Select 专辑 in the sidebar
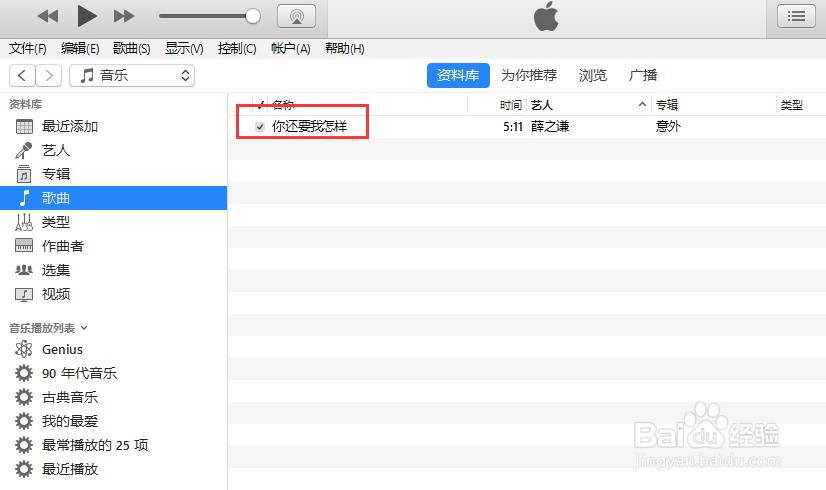 click(x=113, y=174)
